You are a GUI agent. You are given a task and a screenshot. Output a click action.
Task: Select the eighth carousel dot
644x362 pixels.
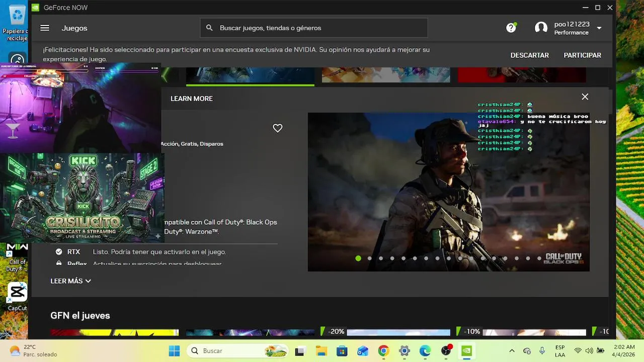437,258
